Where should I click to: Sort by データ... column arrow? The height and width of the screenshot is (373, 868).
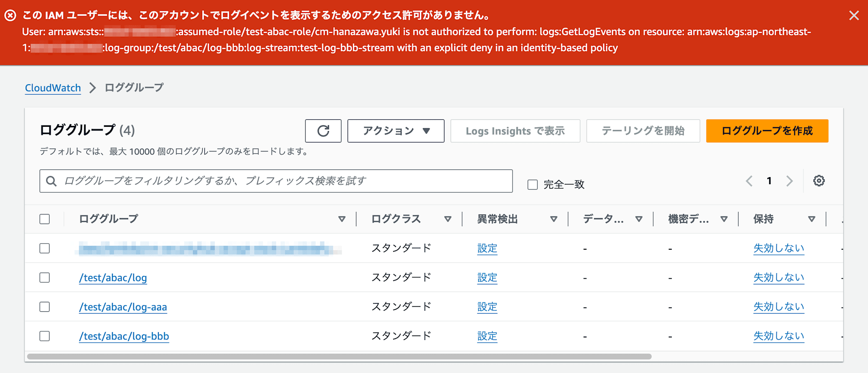tap(639, 219)
